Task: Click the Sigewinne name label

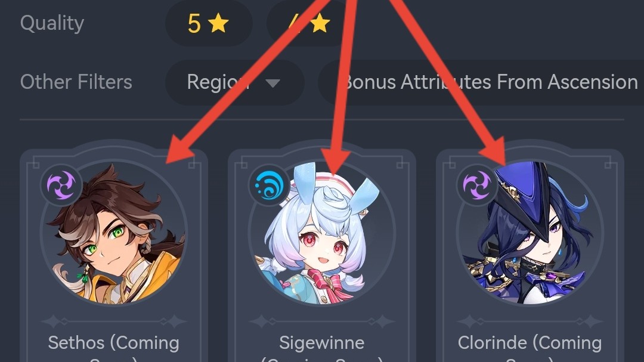Action: click(321, 343)
